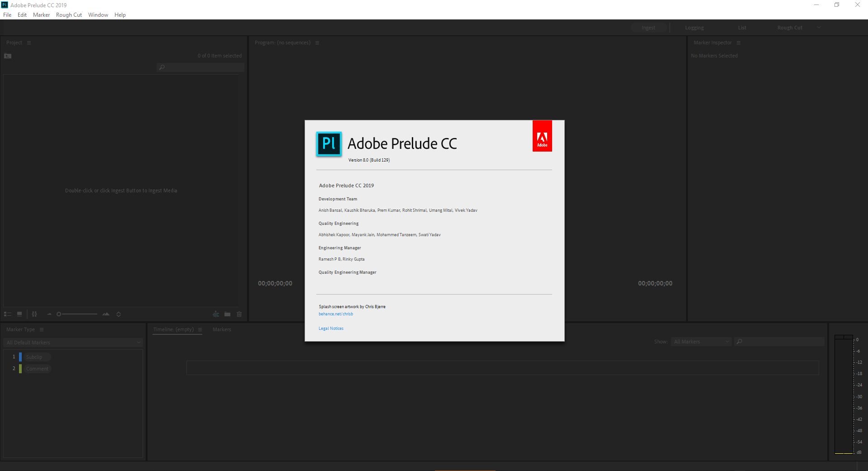Open the Marker Type panel menu icon
The height and width of the screenshot is (471, 868).
click(42, 329)
